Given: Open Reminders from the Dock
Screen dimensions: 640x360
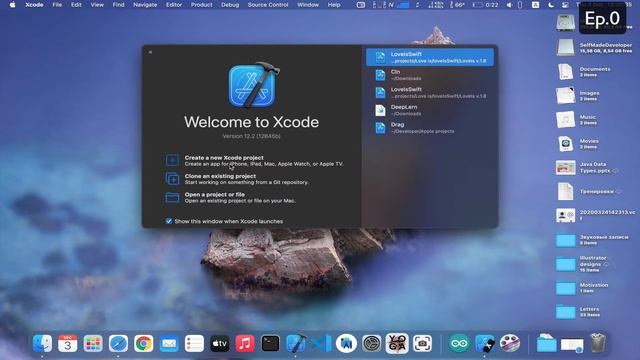Looking at the screenshot, I should tap(194, 344).
